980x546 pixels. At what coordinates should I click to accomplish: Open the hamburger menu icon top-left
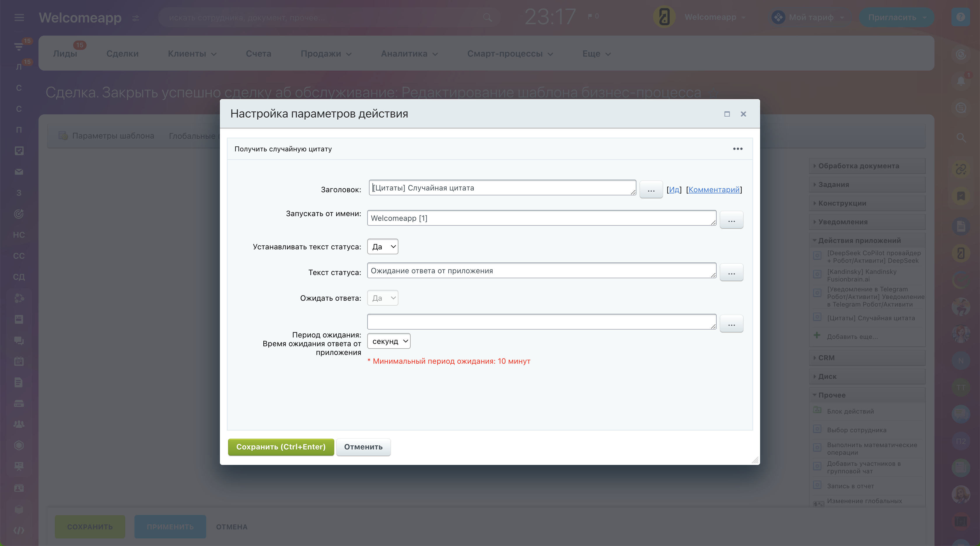[19, 17]
